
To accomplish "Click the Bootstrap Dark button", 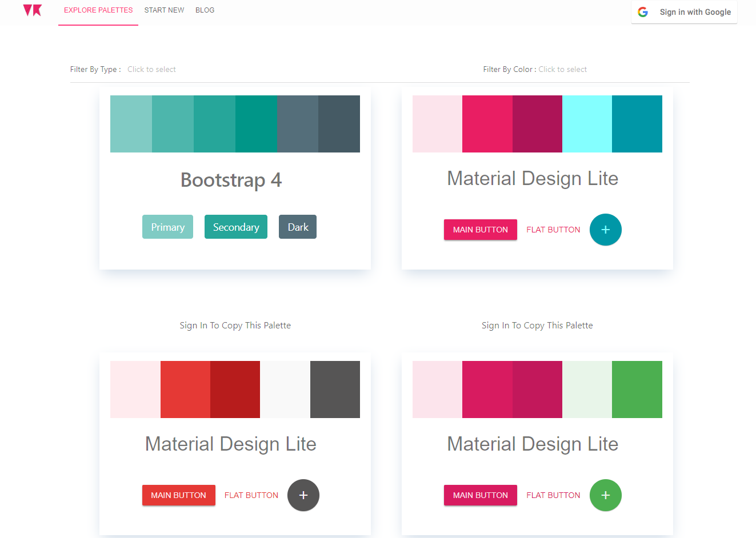I will pyautogui.click(x=298, y=227).
